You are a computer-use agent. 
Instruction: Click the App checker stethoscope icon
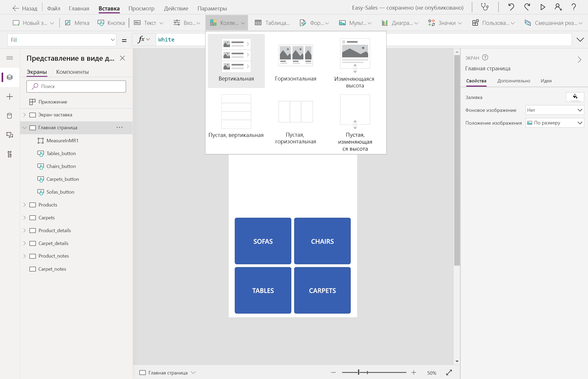pyautogui.click(x=485, y=7)
